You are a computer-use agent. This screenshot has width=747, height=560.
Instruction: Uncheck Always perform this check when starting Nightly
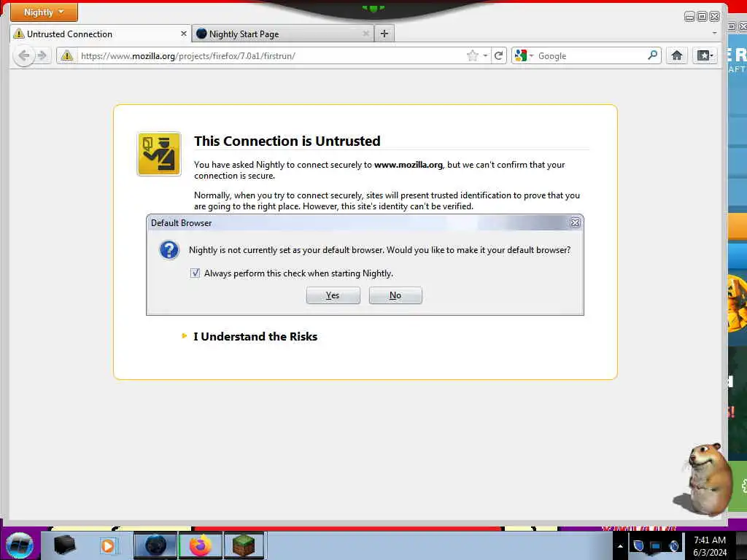(x=195, y=273)
